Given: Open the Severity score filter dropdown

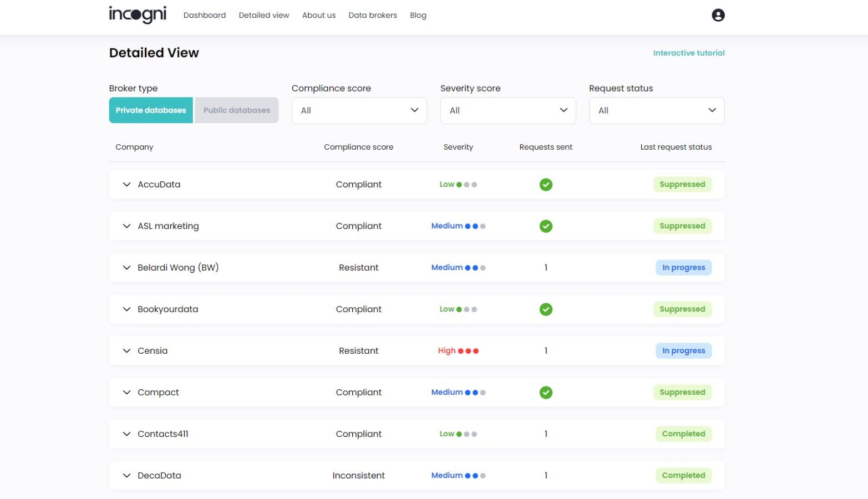Looking at the screenshot, I should 508,111.
